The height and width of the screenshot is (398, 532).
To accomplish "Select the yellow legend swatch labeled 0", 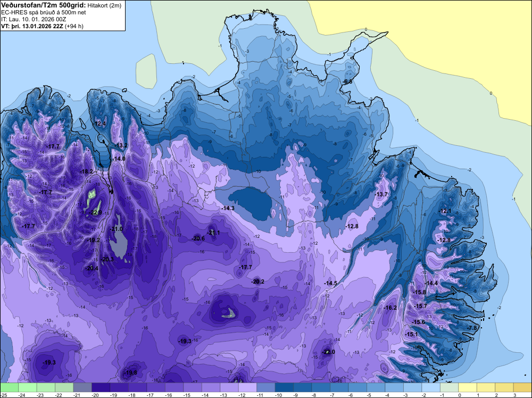I will 467,387.
